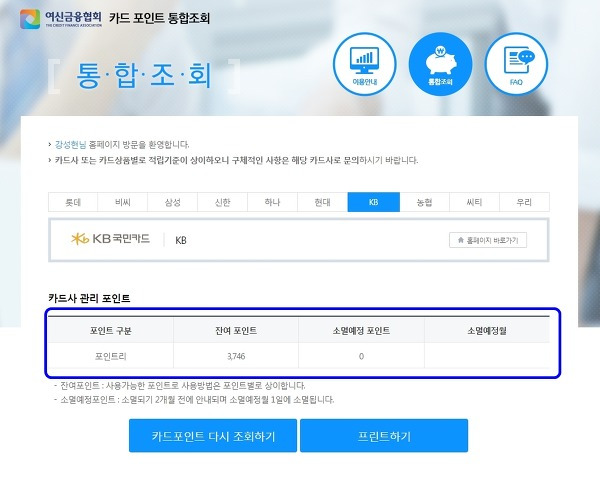Click the 카드사 관리 포인트 heading
This screenshot has height=495, width=600.
(89, 298)
